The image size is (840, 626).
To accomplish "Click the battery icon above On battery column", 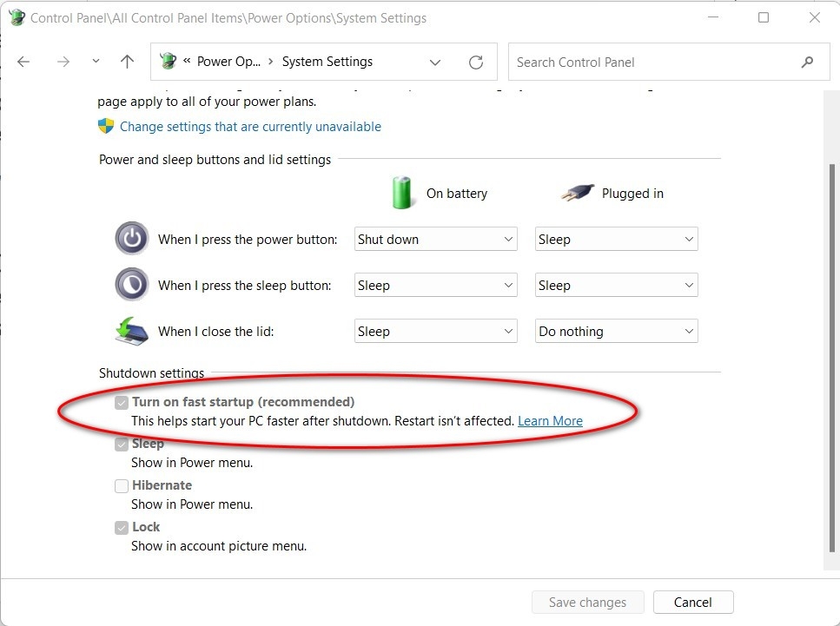I will pos(402,193).
